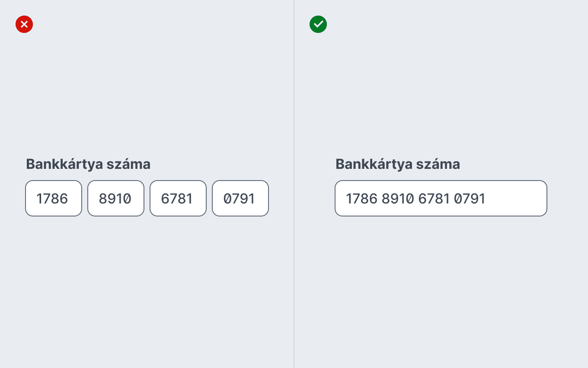Screen dimensions: 588x368
Task: Click the green checkmark correct-example icon
Action: (318, 24)
